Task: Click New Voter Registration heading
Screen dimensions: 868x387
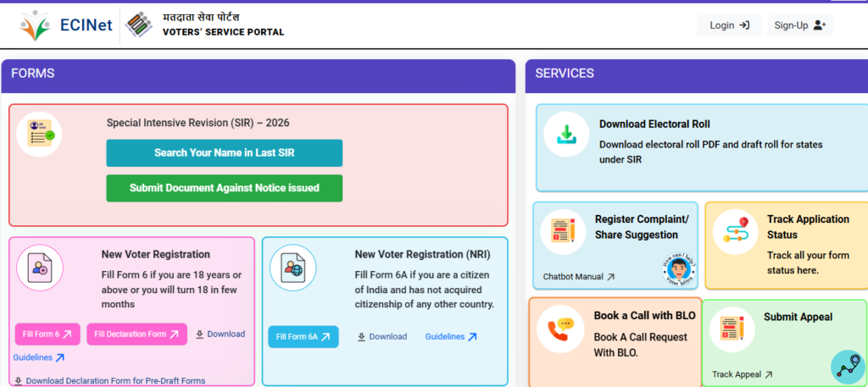Action: tap(156, 254)
